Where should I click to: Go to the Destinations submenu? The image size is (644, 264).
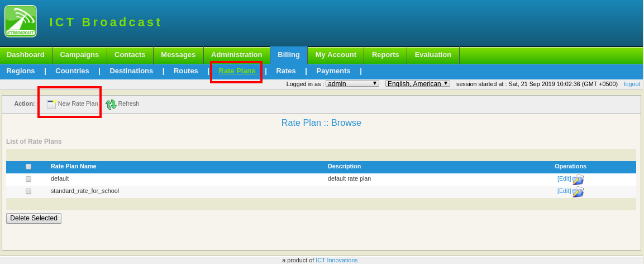131,71
